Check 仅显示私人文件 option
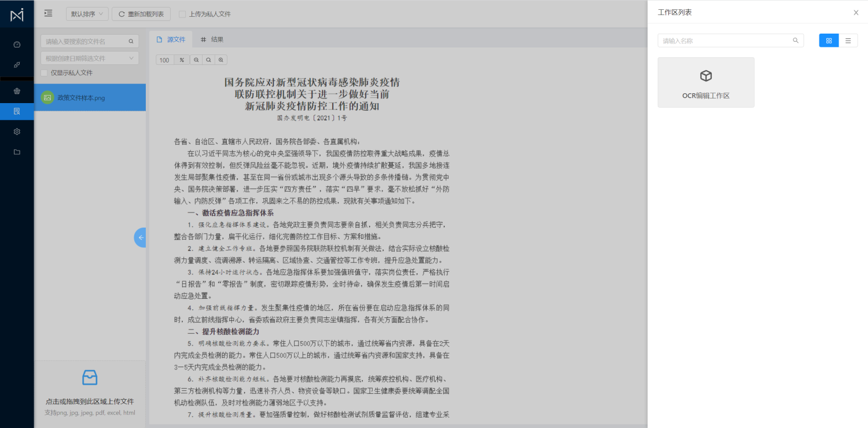The image size is (868, 428). click(44, 73)
